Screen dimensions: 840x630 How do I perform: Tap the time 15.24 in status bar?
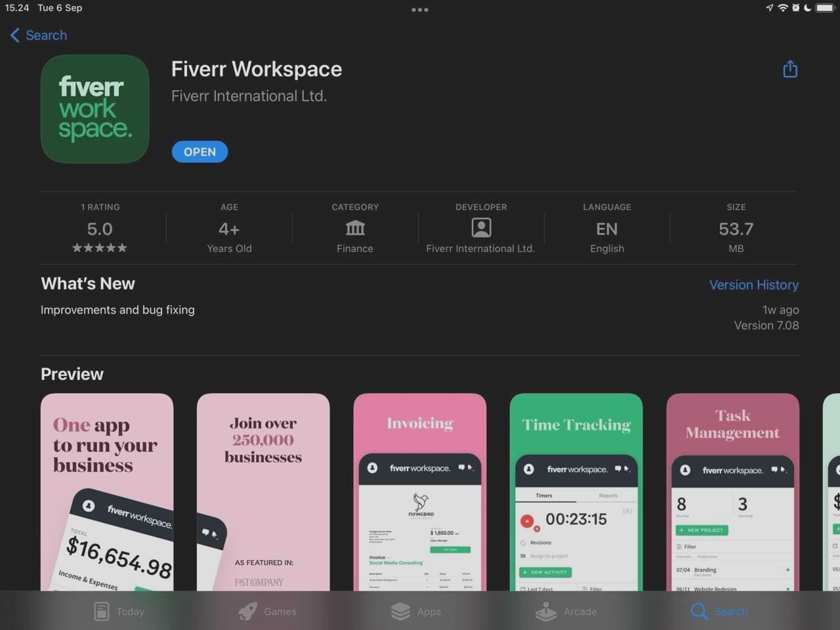click(x=17, y=8)
